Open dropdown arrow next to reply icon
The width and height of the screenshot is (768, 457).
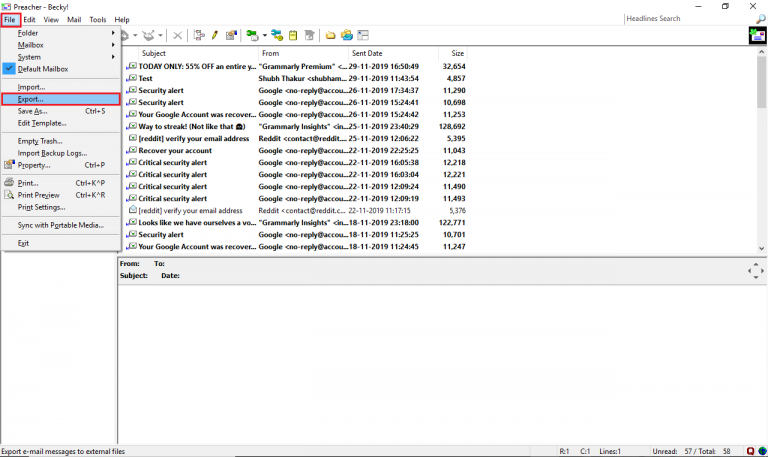[x=135, y=35]
